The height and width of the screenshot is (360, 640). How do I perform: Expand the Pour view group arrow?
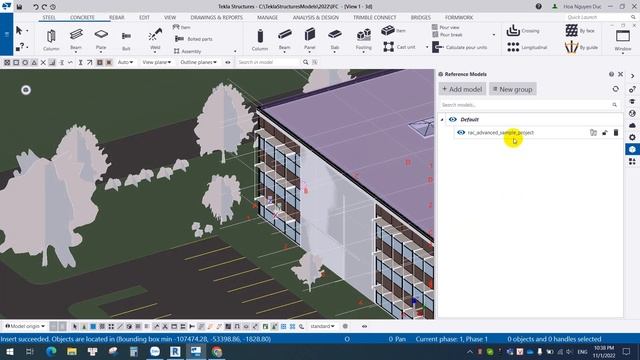pos(494,35)
